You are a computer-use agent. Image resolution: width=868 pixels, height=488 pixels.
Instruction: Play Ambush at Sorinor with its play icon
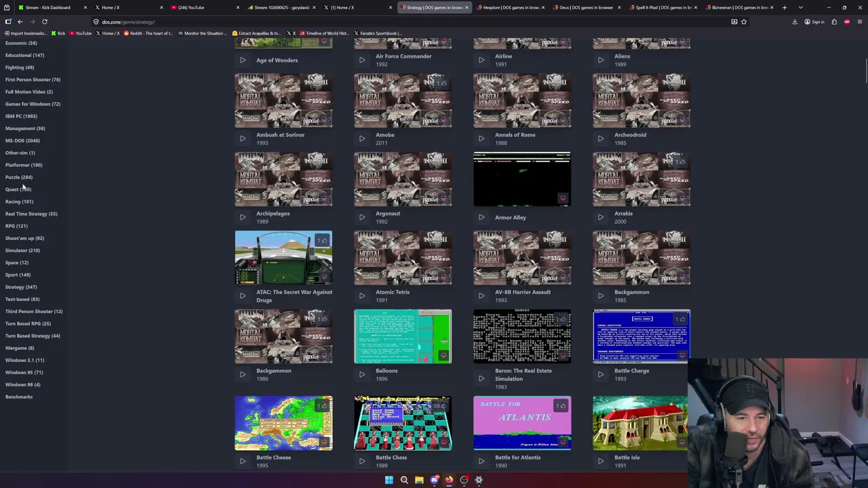pos(243,139)
